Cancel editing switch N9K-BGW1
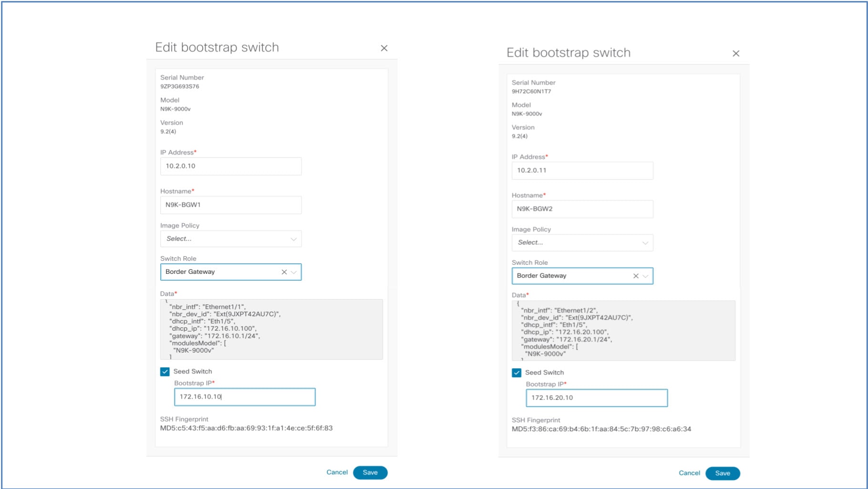868x489 pixels. (337, 472)
